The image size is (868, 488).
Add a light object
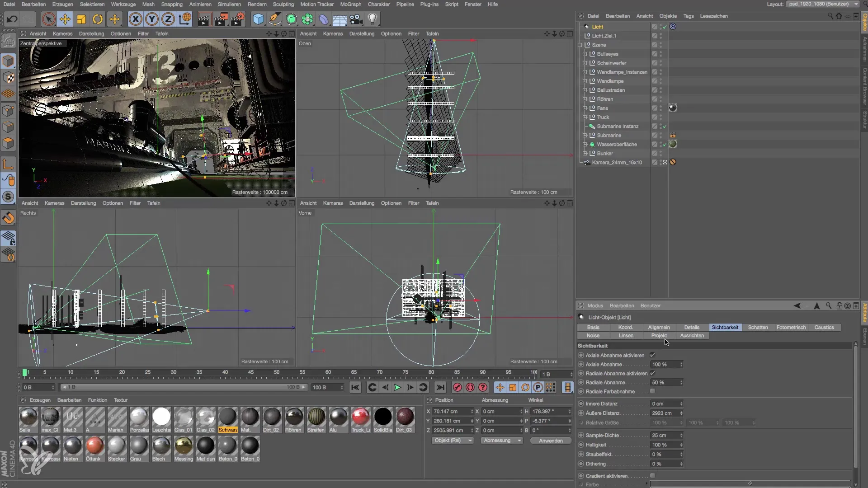point(373,19)
